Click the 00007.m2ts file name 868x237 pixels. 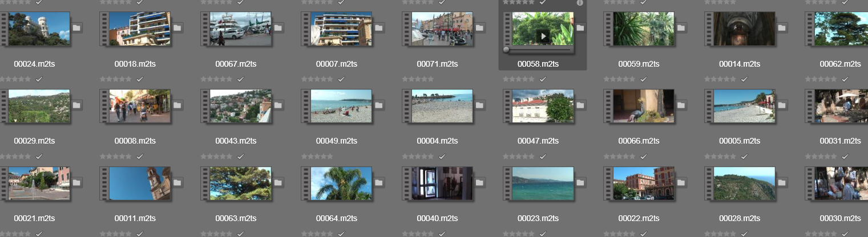(337, 64)
